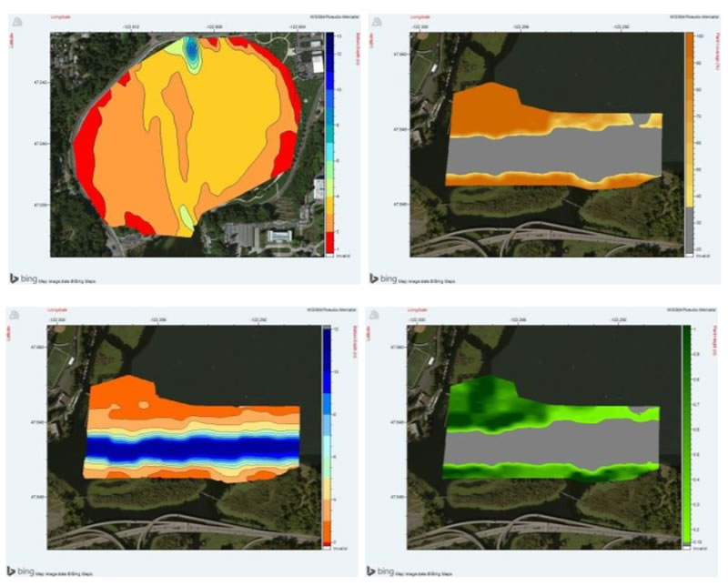Image resolution: width=728 pixels, height=586 pixels.
Task: Click the green plant height color scale bar
Action: tap(689, 432)
